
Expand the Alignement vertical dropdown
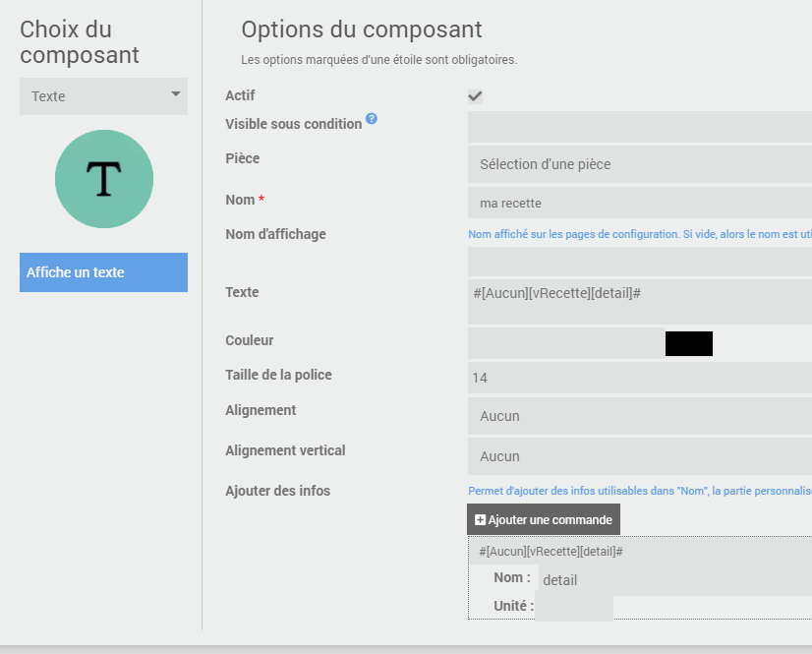(x=639, y=456)
